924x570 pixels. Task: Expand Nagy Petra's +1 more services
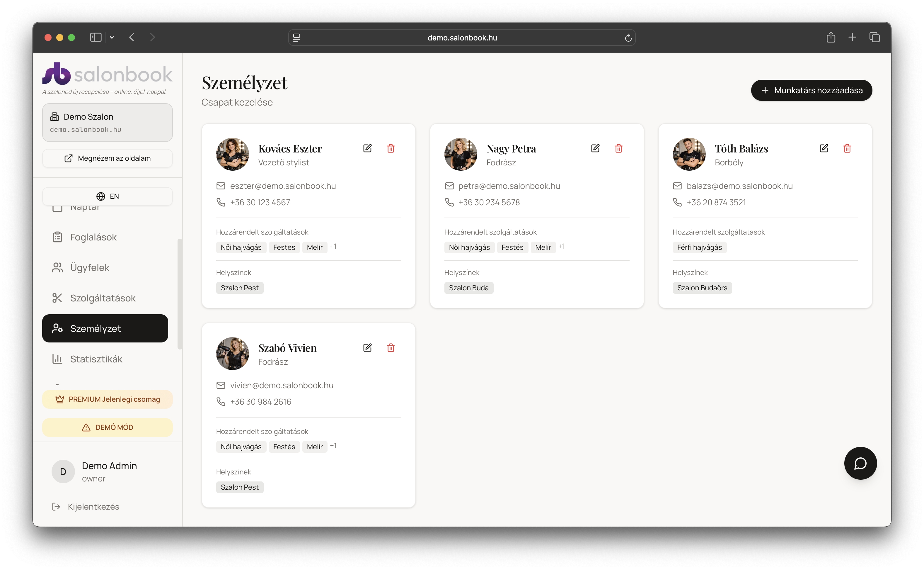tap(562, 247)
